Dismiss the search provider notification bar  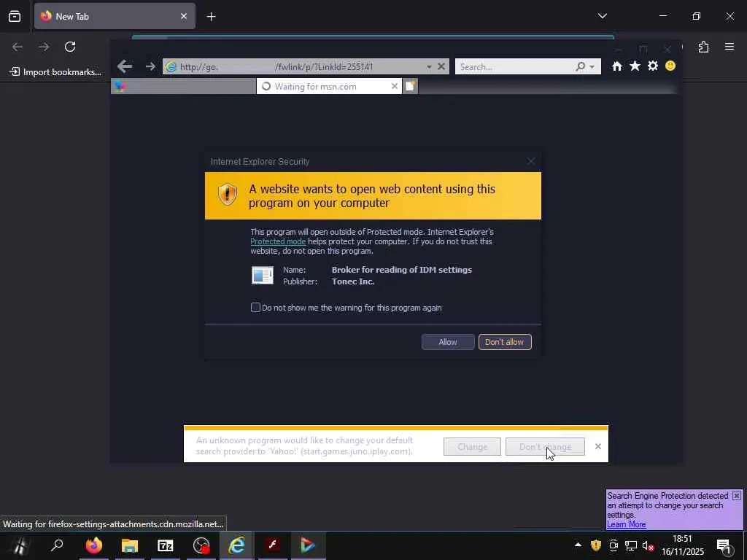point(598,446)
